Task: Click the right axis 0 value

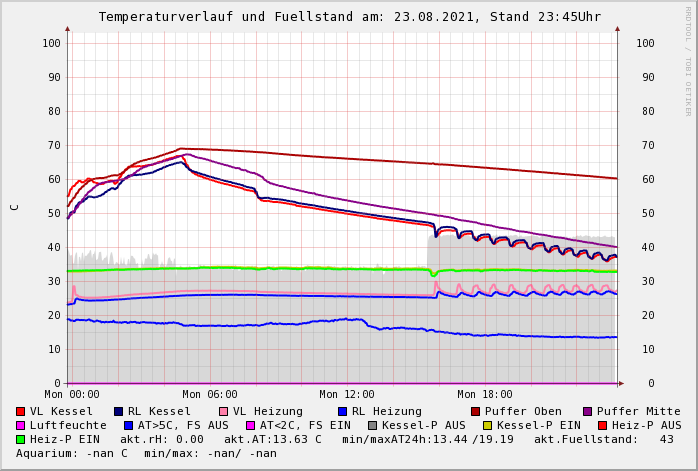Action: coord(651,383)
